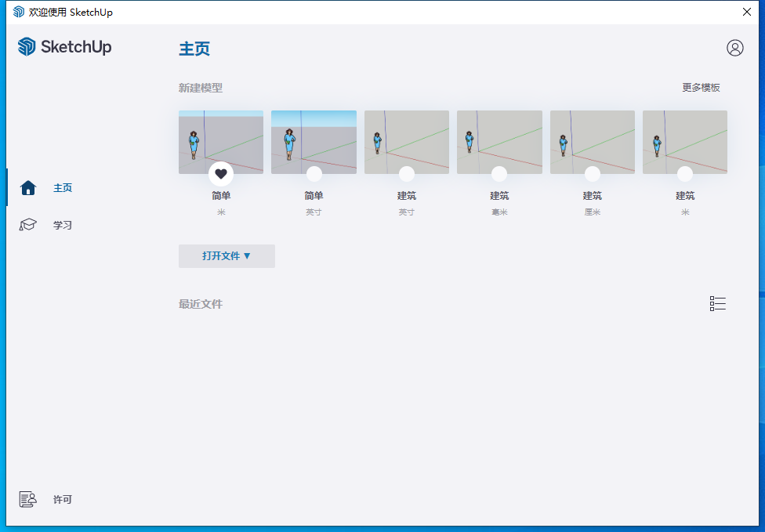
Task: Select the 主页 tab in the sidebar
Action: [62, 188]
